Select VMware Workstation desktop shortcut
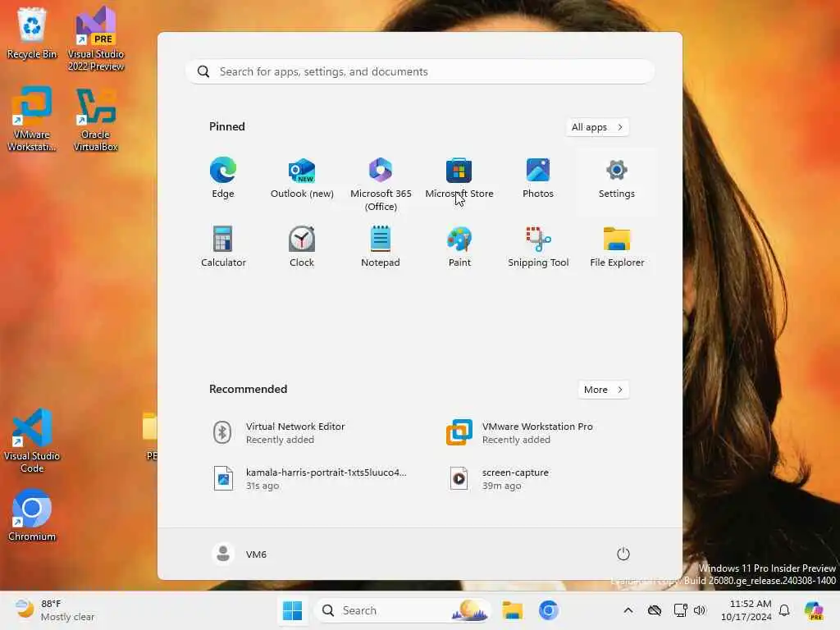This screenshot has width=840, height=630. tap(32, 119)
